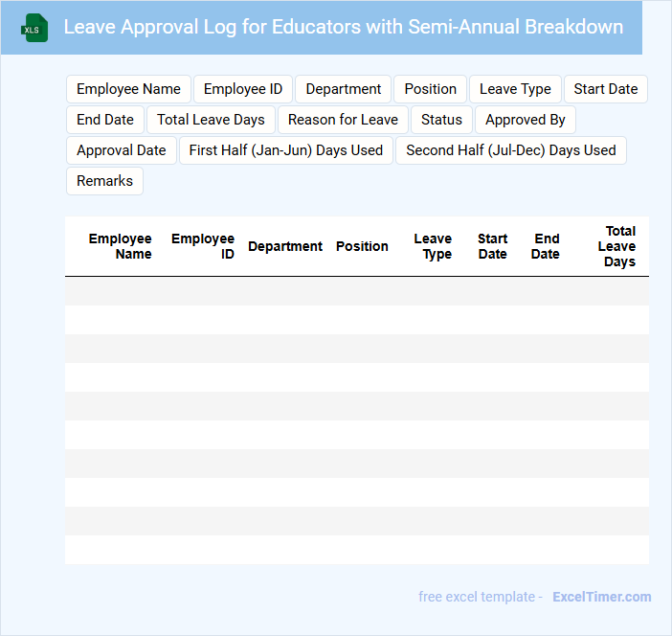This screenshot has width=672, height=636.
Task: Select the Leave Type tag
Action: click(515, 89)
